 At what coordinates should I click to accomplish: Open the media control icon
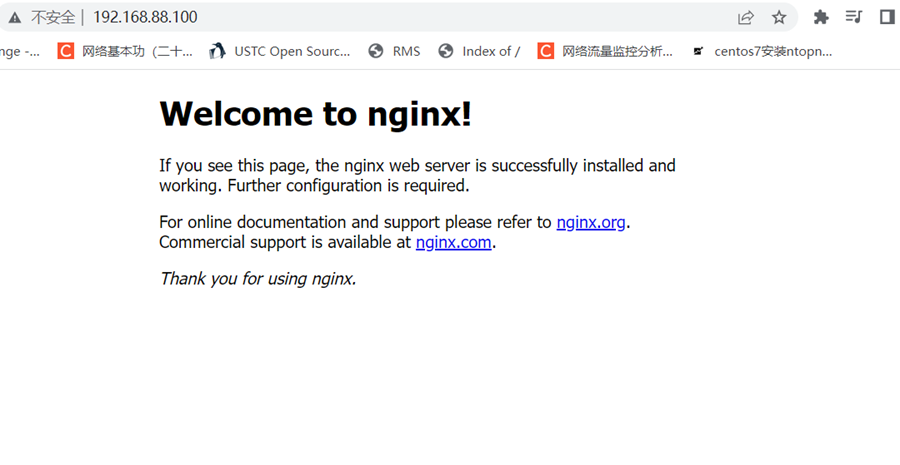(853, 17)
